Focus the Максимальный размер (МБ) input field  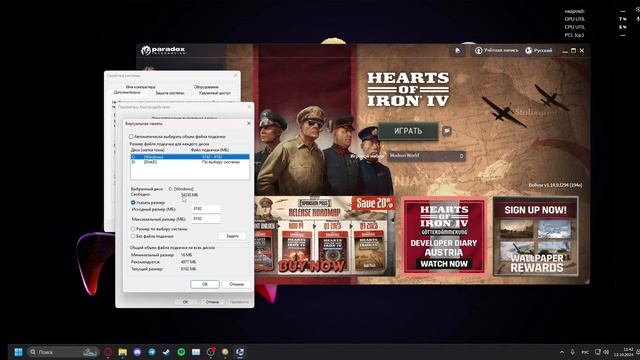point(206,219)
